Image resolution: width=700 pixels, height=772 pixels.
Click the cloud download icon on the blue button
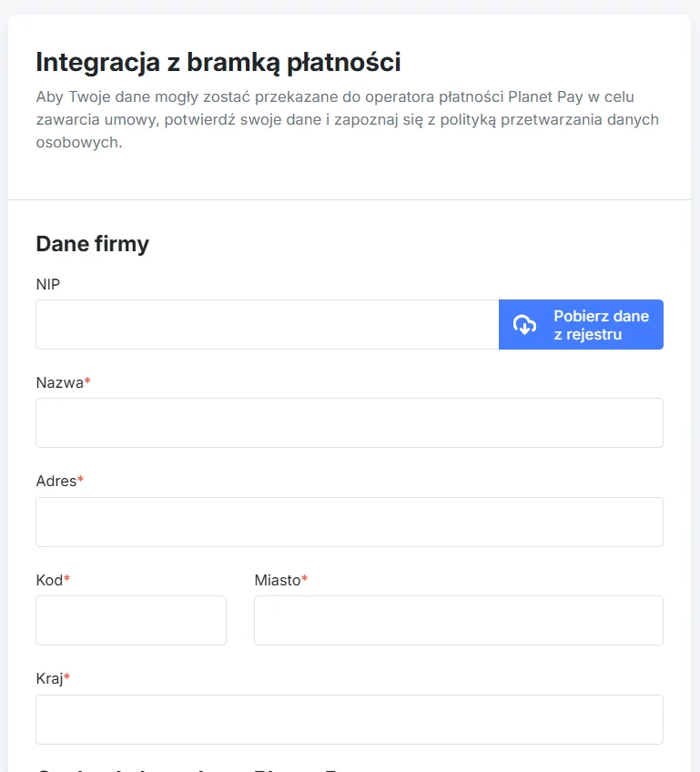pos(524,324)
